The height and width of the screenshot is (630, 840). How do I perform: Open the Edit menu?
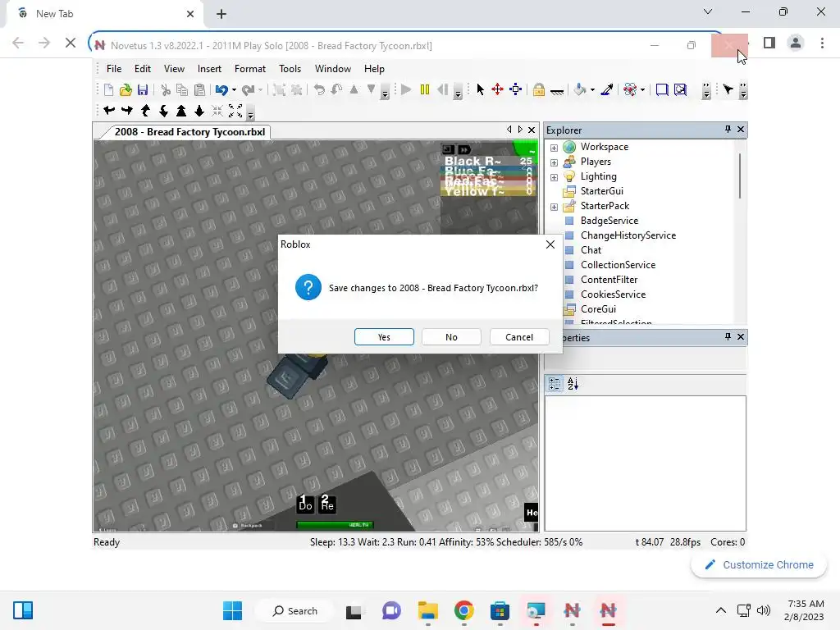143,69
